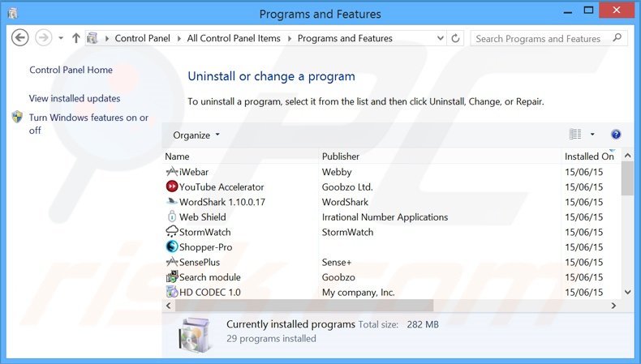Select the SensePlus entry

coord(200,263)
